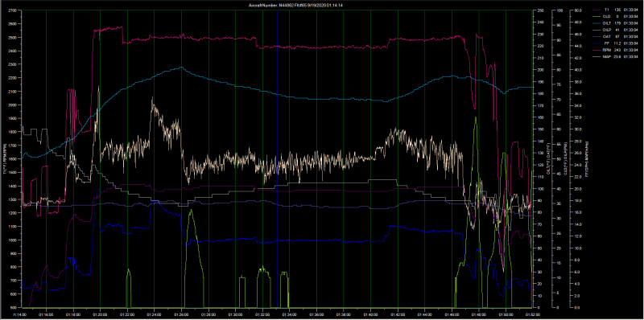Click the OILT legend label
Image resolution: width=644 pixels, height=320 pixels.
(606, 23)
